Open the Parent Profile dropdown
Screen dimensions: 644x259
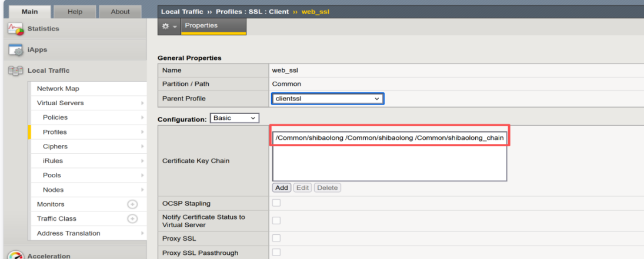point(328,99)
